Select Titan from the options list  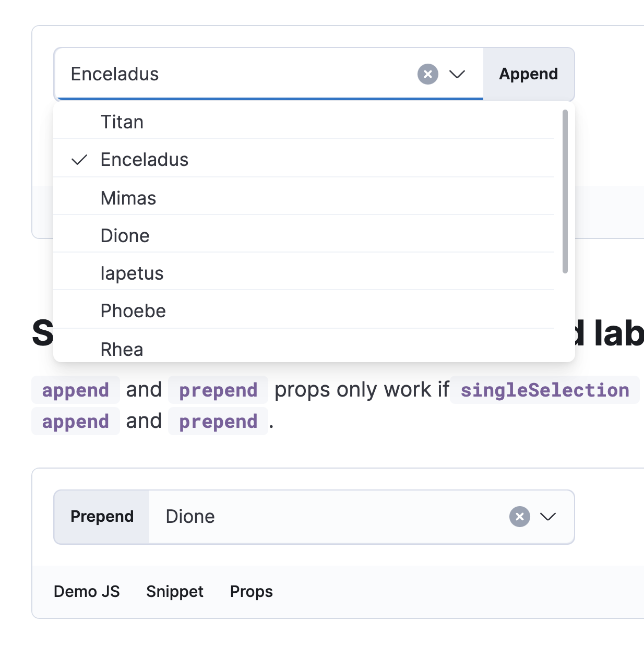click(x=122, y=122)
